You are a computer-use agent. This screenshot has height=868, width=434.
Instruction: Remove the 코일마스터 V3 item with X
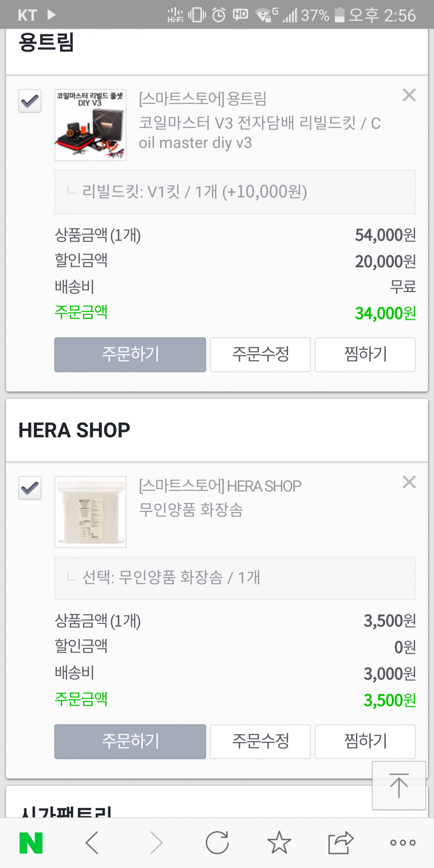coord(409,95)
